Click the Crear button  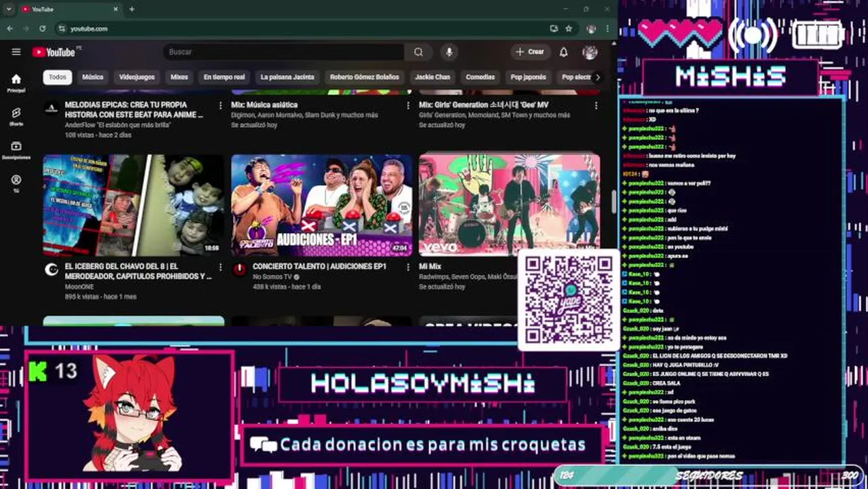(x=530, y=52)
